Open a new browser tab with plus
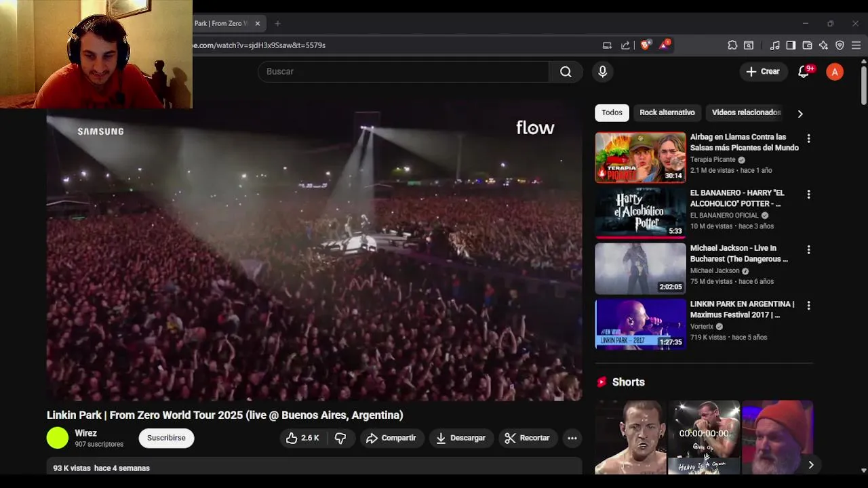 coord(277,23)
